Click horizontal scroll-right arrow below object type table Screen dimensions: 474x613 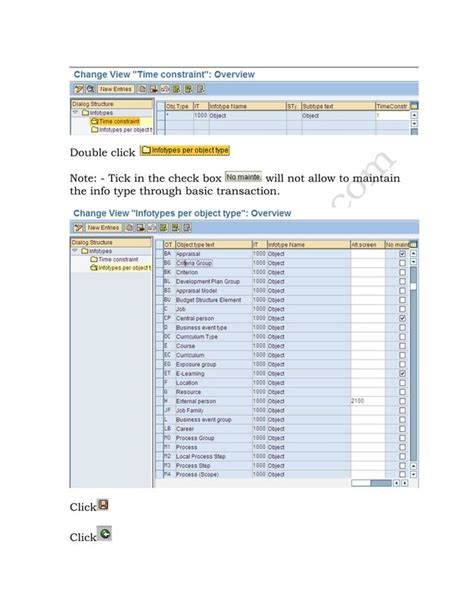[404, 483]
